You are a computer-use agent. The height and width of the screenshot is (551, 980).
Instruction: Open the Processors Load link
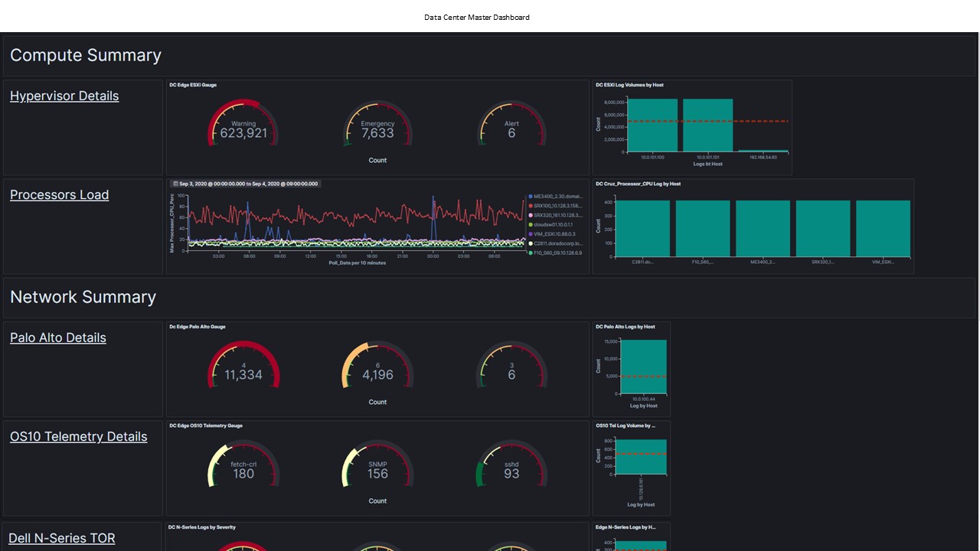(x=59, y=194)
